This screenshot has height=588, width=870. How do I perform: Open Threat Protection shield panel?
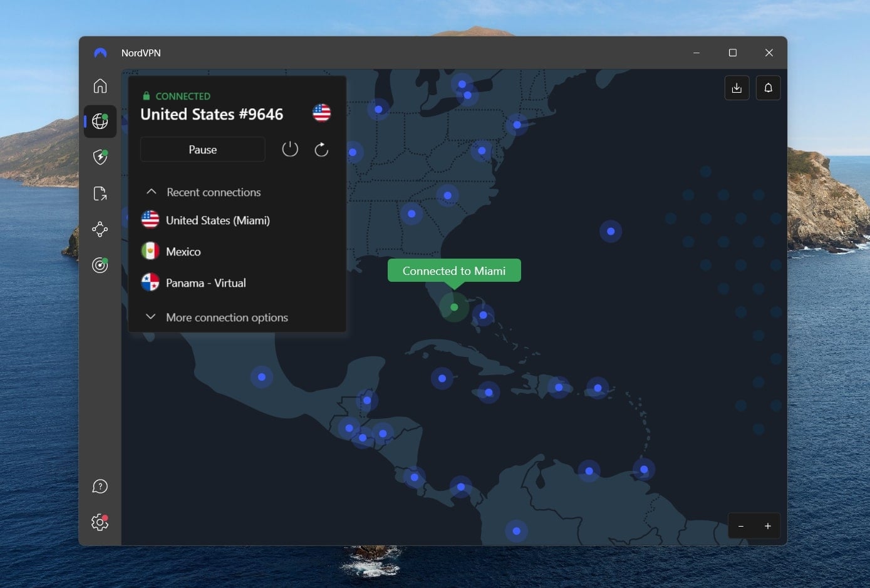pyautogui.click(x=100, y=157)
